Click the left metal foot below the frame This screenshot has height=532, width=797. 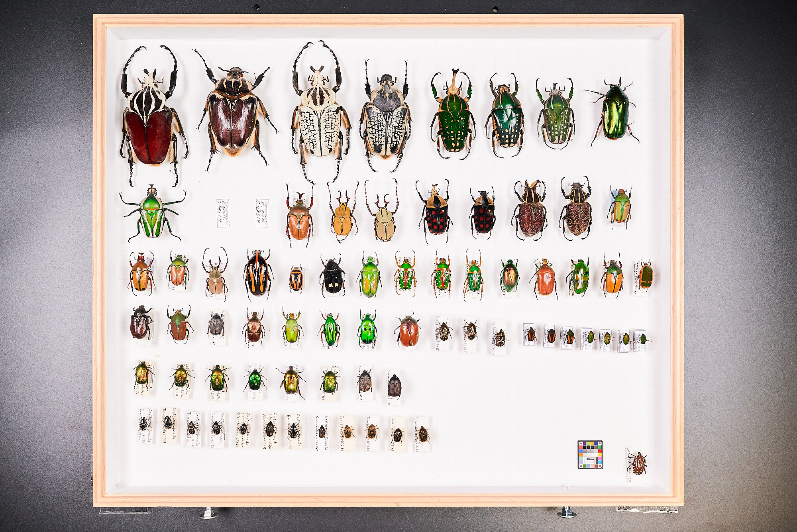tap(209, 513)
